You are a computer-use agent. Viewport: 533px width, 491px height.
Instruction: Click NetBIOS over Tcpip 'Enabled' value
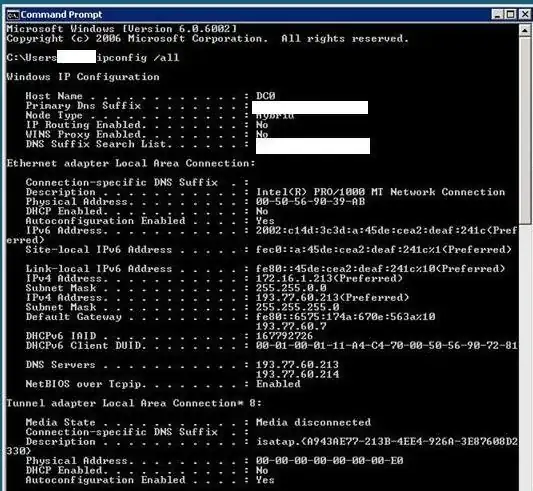(278, 384)
